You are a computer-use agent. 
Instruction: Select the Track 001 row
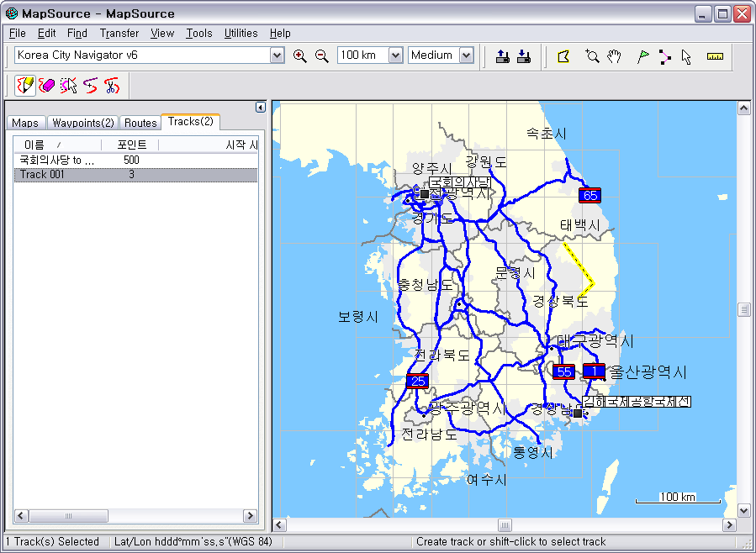136,174
